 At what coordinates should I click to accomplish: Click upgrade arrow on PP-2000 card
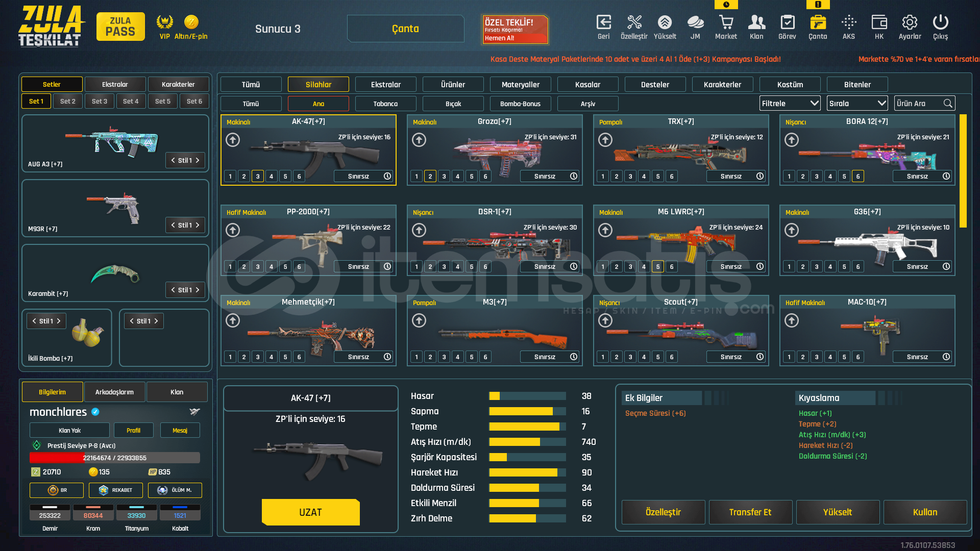pyautogui.click(x=233, y=230)
